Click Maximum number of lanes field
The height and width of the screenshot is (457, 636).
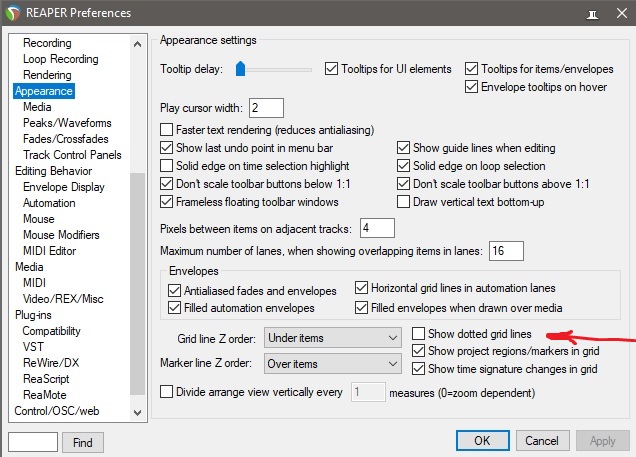(x=506, y=251)
